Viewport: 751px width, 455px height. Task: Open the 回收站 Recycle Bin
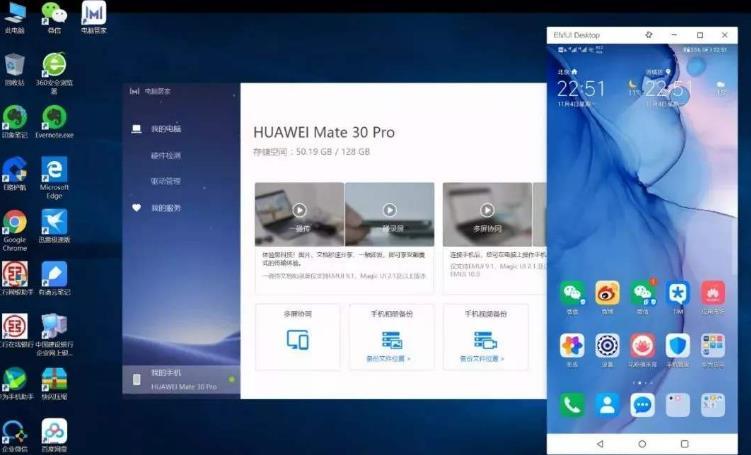pos(15,69)
